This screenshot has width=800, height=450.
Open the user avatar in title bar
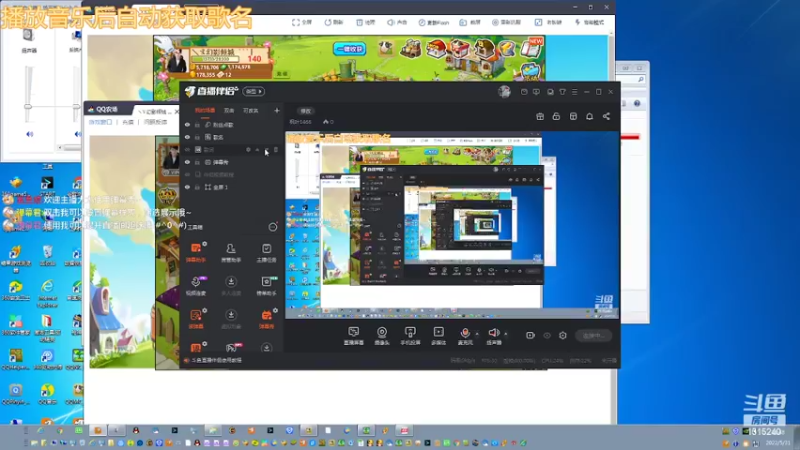[x=504, y=91]
